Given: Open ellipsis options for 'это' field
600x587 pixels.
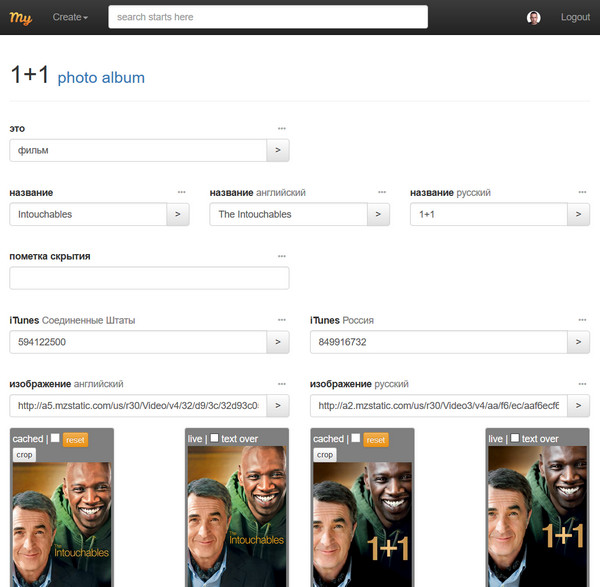Looking at the screenshot, I should 282,129.
